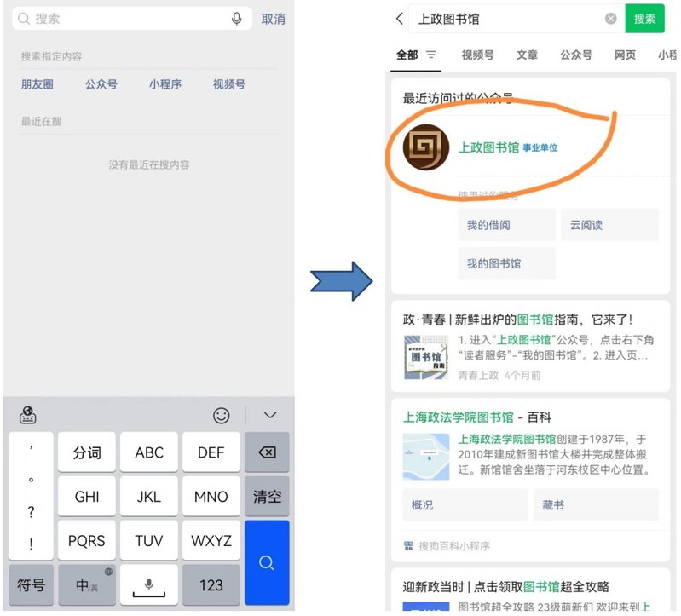Tap the ABC key
The image size is (681, 616).
(149, 452)
